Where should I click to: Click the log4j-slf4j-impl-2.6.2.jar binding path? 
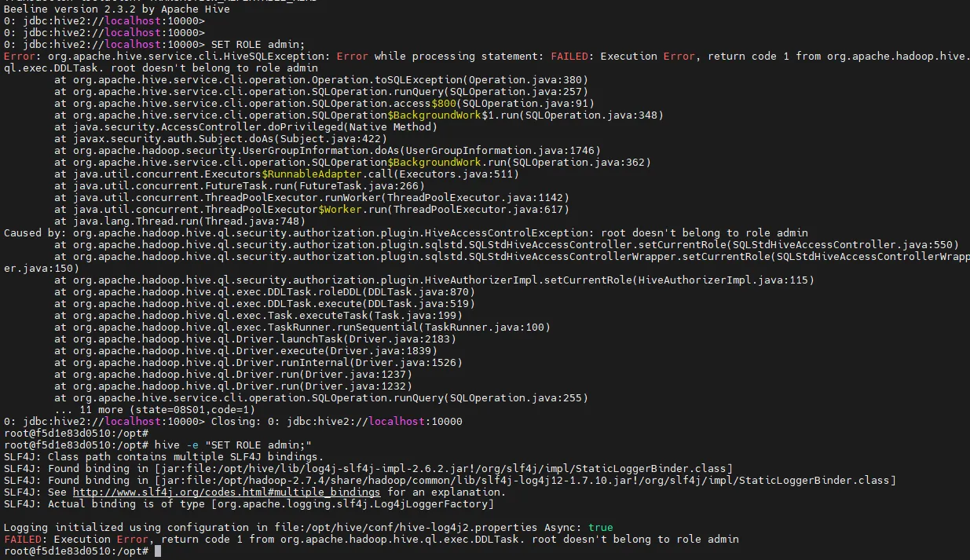pos(444,469)
